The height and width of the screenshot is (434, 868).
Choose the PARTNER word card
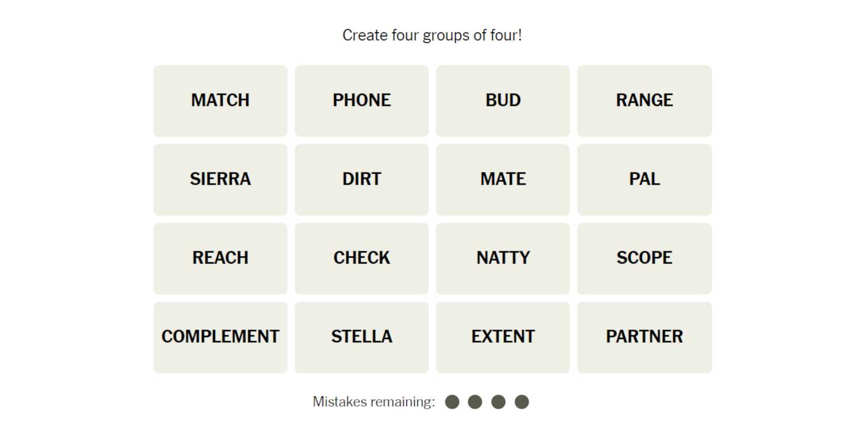[x=644, y=337]
